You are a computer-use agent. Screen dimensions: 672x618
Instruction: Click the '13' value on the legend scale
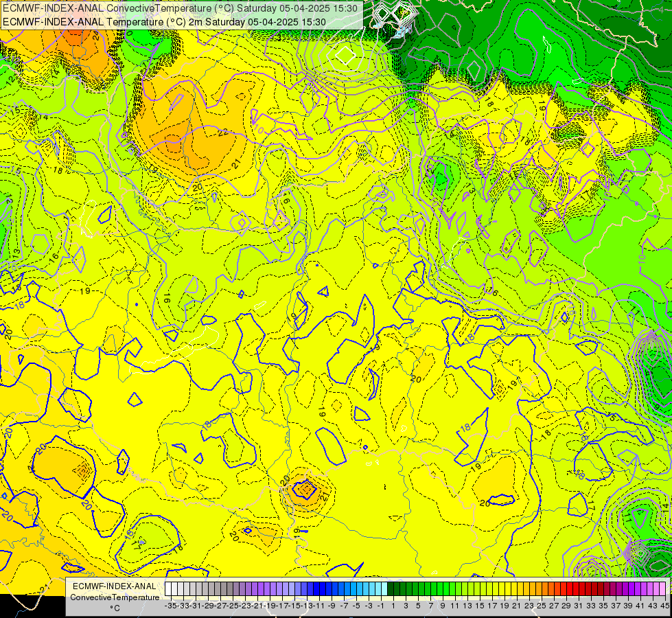[x=467, y=606]
